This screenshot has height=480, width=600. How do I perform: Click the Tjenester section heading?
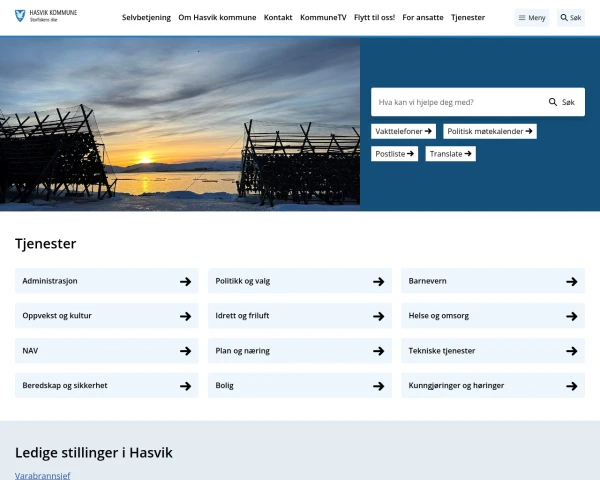46,243
